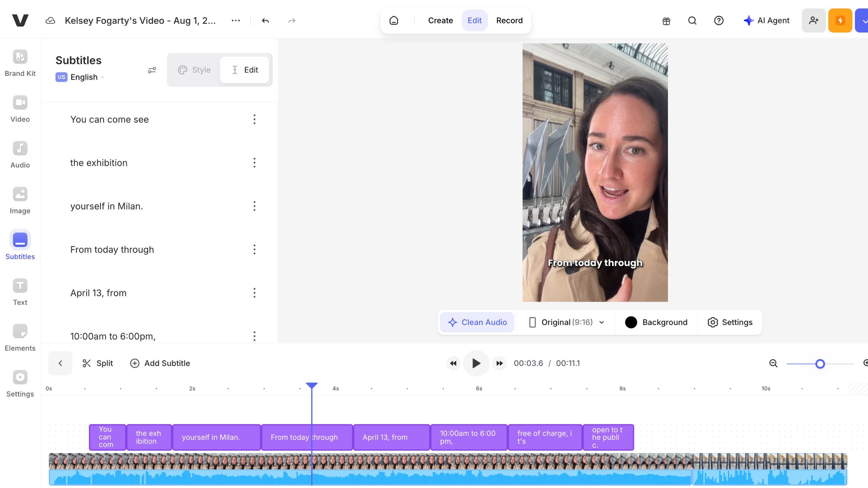
Task: Open options for 'yourself in Milan.' subtitle
Action: (x=254, y=206)
